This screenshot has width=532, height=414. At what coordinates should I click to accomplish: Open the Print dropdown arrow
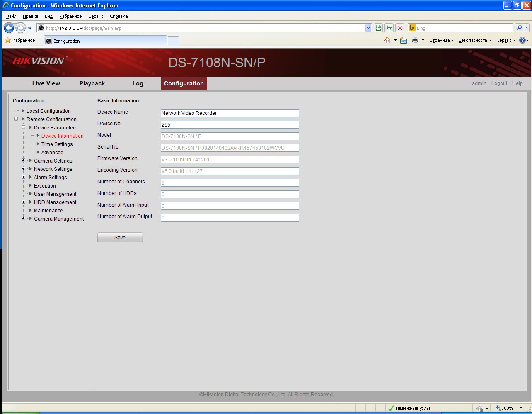[x=423, y=40]
